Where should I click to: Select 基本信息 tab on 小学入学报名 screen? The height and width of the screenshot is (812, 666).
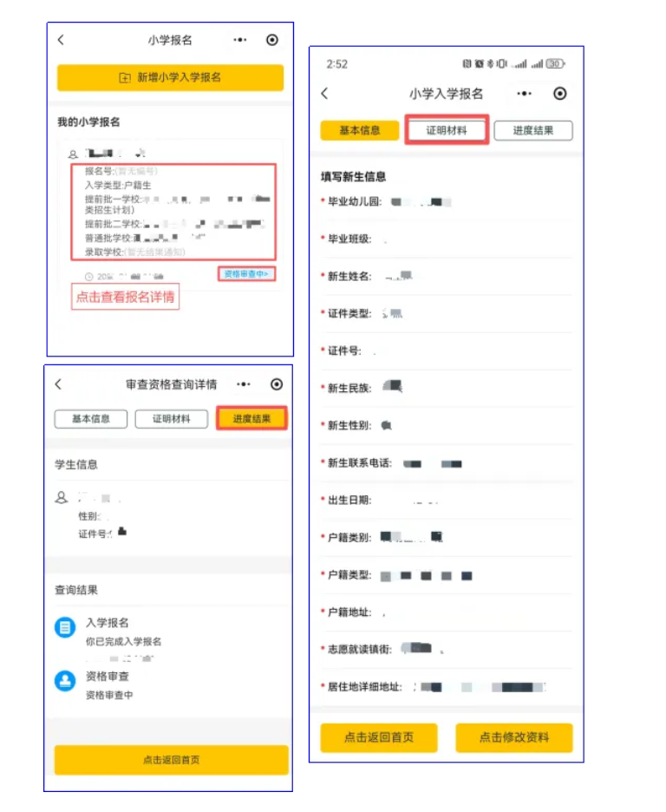click(x=359, y=131)
